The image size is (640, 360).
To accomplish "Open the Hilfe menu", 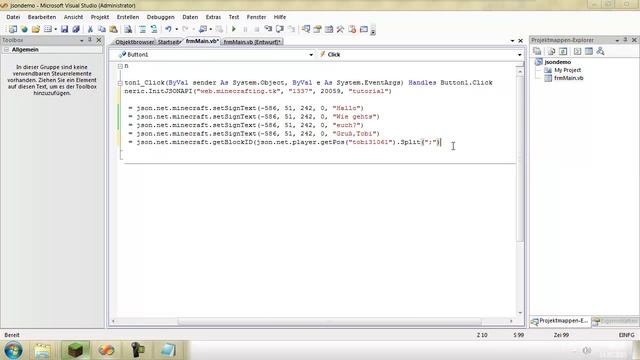I will 280,17.
